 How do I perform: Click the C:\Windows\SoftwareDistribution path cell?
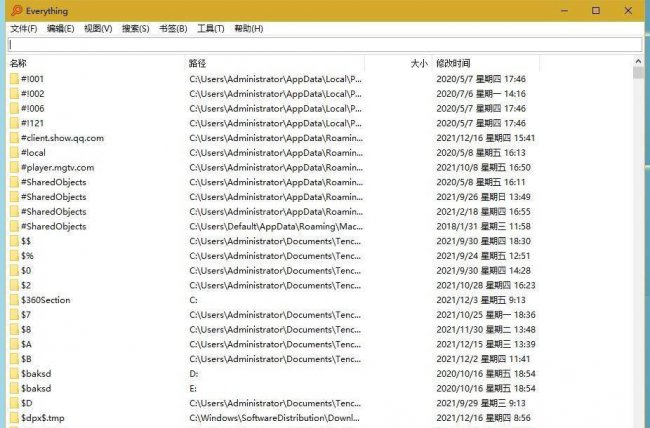point(274,418)
